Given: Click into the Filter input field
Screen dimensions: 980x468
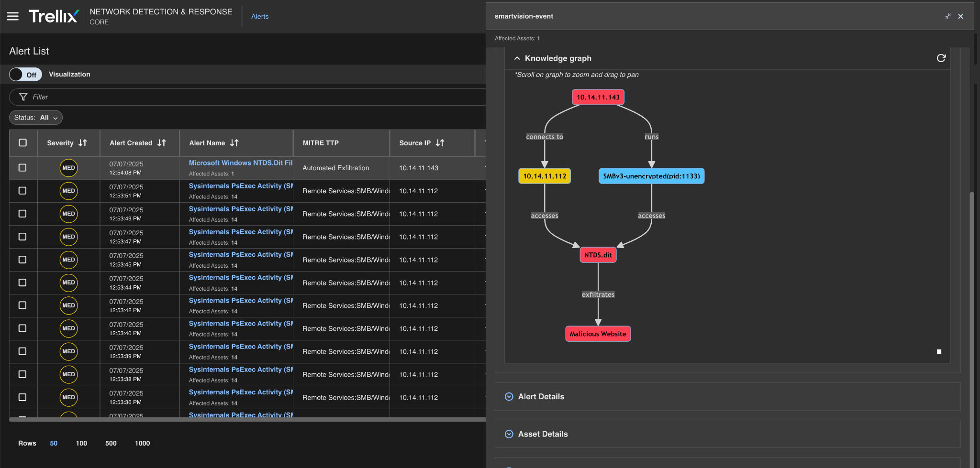Looking at the screenshot, I should point(239,97).
